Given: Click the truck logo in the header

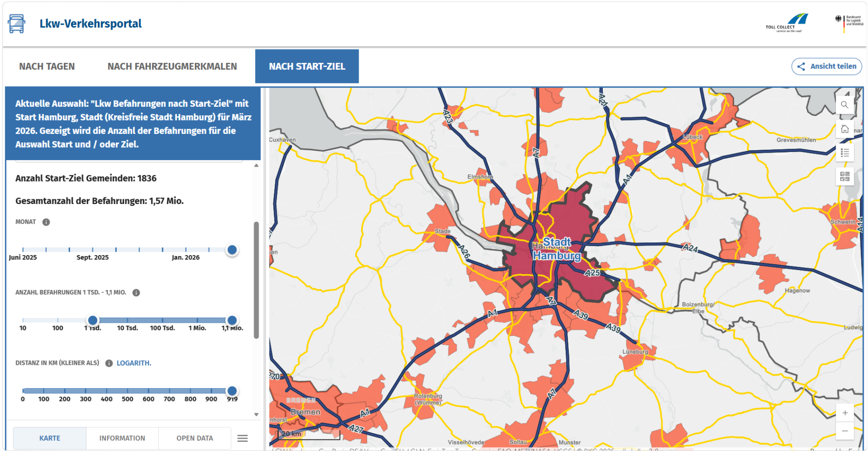Looking at the screenshot, I should tap(17, 23).
